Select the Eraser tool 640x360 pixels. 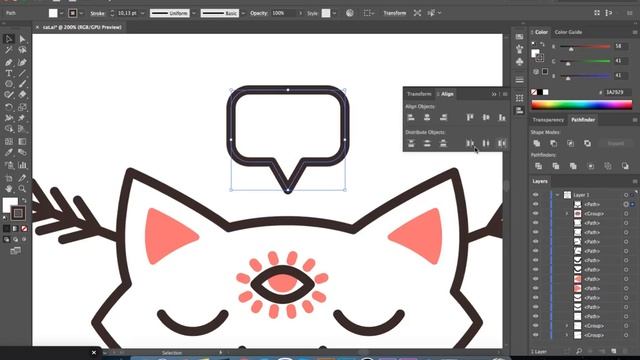click(x=22, y=95)
